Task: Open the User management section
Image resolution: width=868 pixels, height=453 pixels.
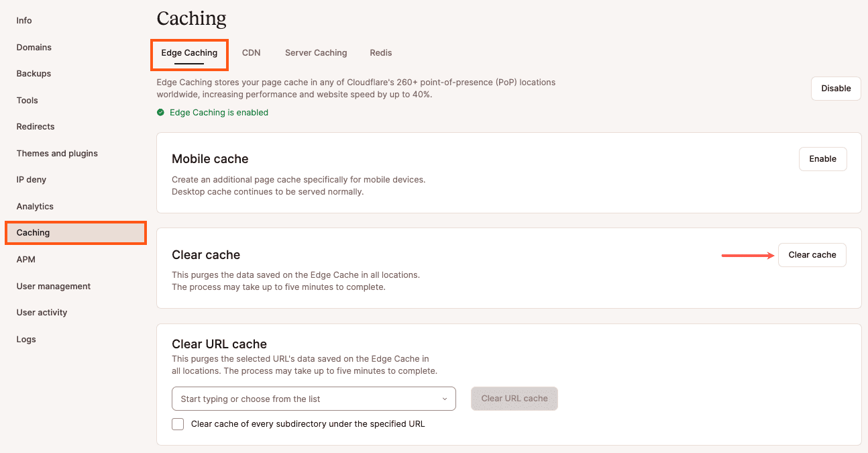Action: pyautogui.click(x=53, y=286)
